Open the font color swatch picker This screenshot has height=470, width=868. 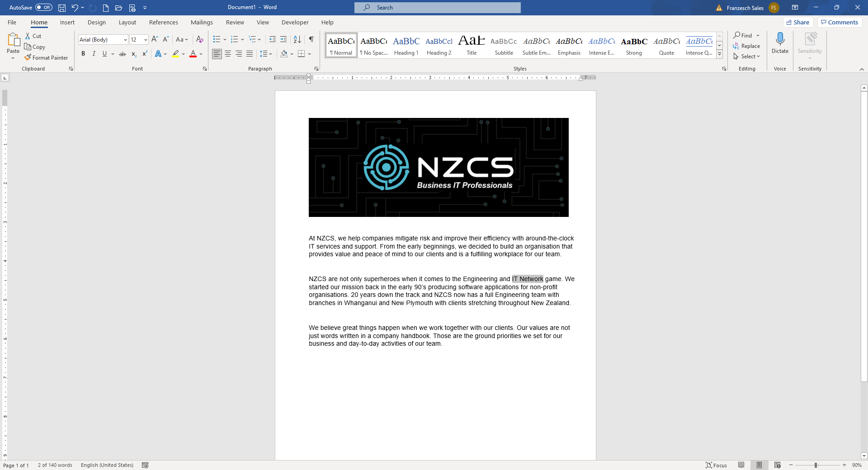[200, 54]
